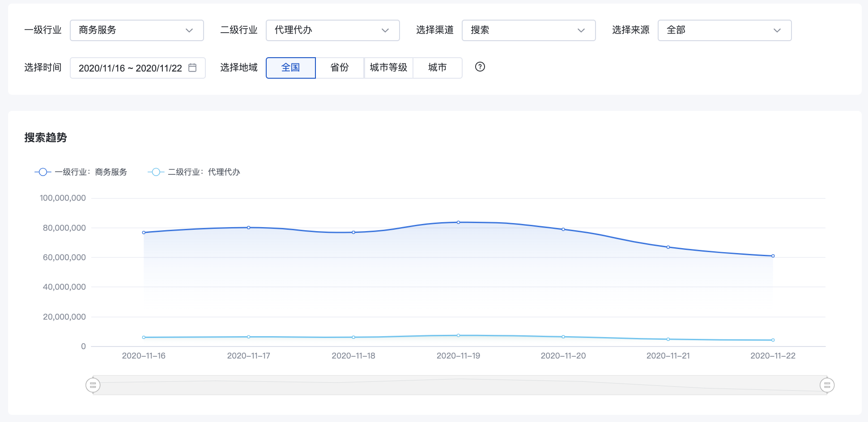Click right handle of chart zoom slider
Screen dimensions: 868x422
tap(827, 385)
